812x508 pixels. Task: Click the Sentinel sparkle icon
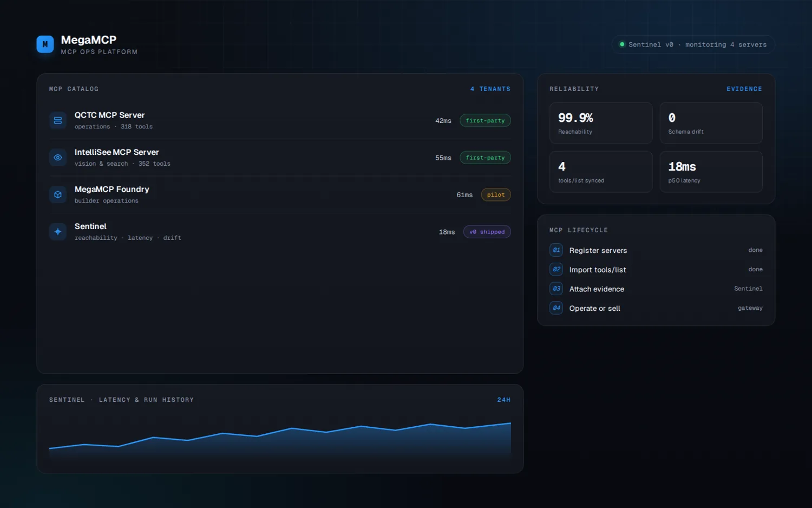click(58, 232)
